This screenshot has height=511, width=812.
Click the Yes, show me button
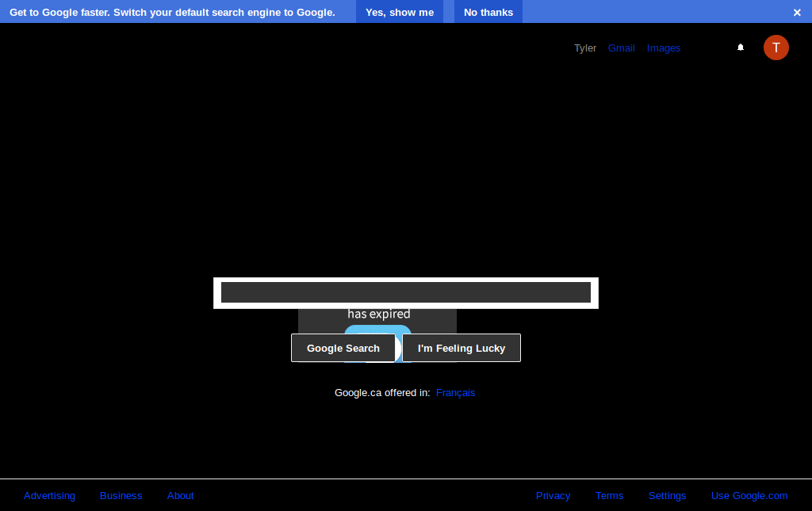coord(400,12)
